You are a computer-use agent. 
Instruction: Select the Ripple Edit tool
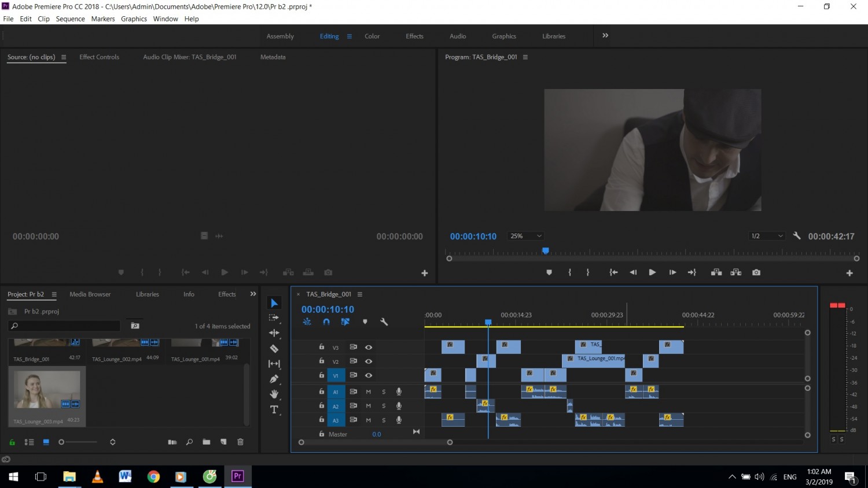[274, 333]
